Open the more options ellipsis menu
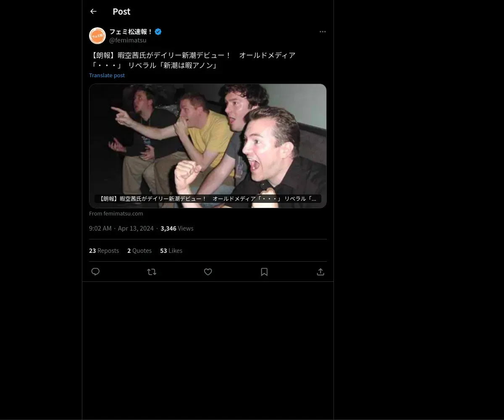 pyautogui.click(x=323, y=31)
